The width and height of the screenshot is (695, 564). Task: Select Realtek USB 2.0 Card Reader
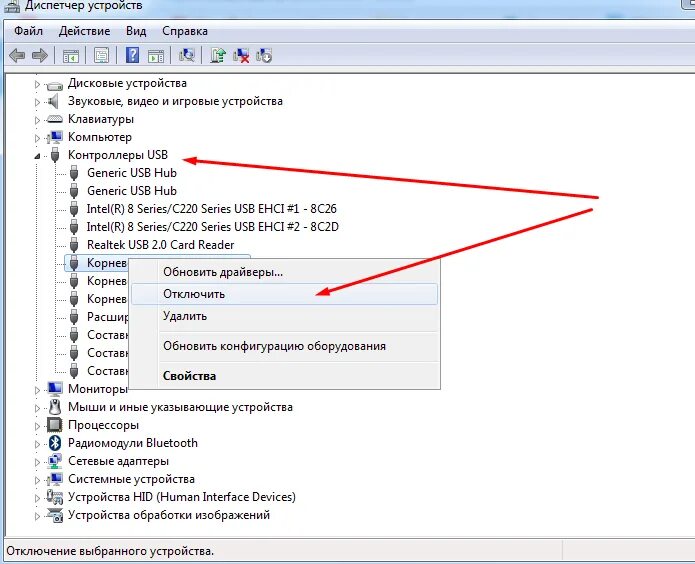coord(160,245)
